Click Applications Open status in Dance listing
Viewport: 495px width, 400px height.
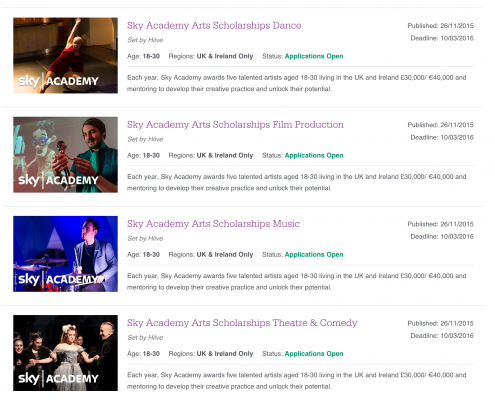[314, 56]
